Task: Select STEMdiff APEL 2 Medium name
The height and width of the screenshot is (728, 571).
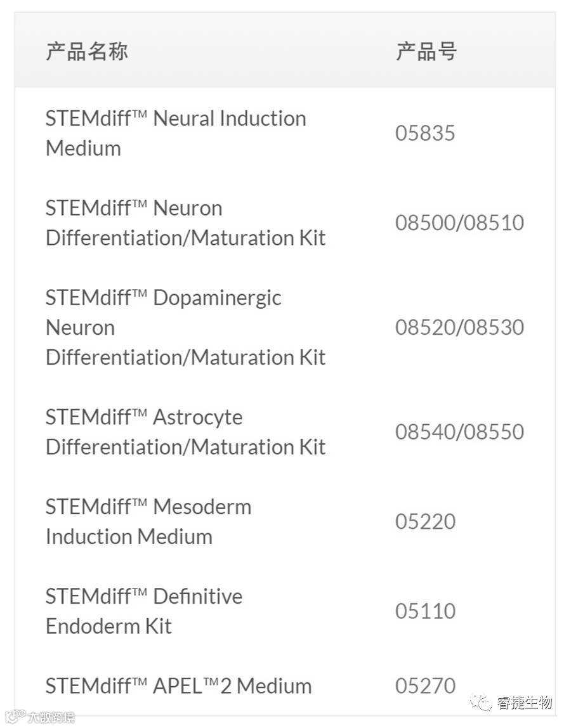Action: click(x=178, y=686)
